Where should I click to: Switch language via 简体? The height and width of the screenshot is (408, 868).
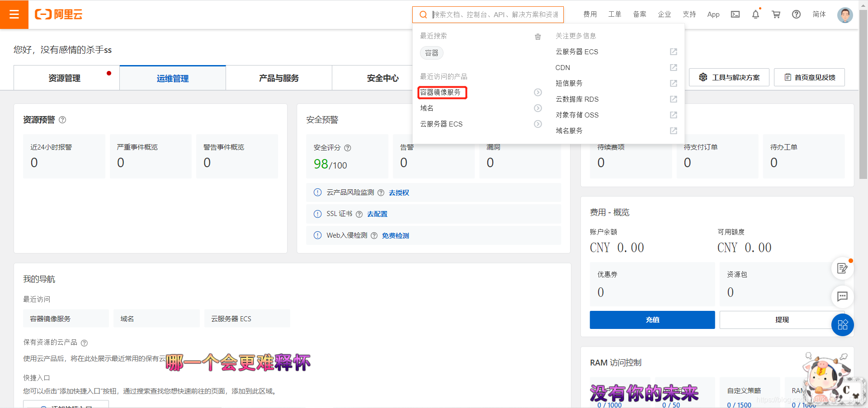click(x=819, y=14)
